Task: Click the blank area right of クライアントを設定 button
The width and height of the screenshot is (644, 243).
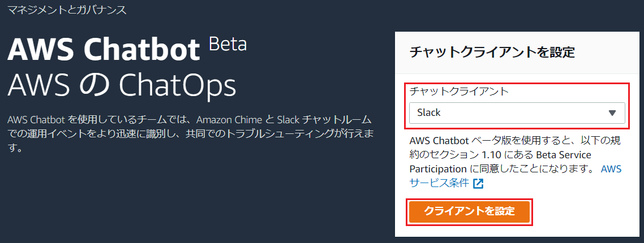Action: pyautogui.click(x=583, y=211)
